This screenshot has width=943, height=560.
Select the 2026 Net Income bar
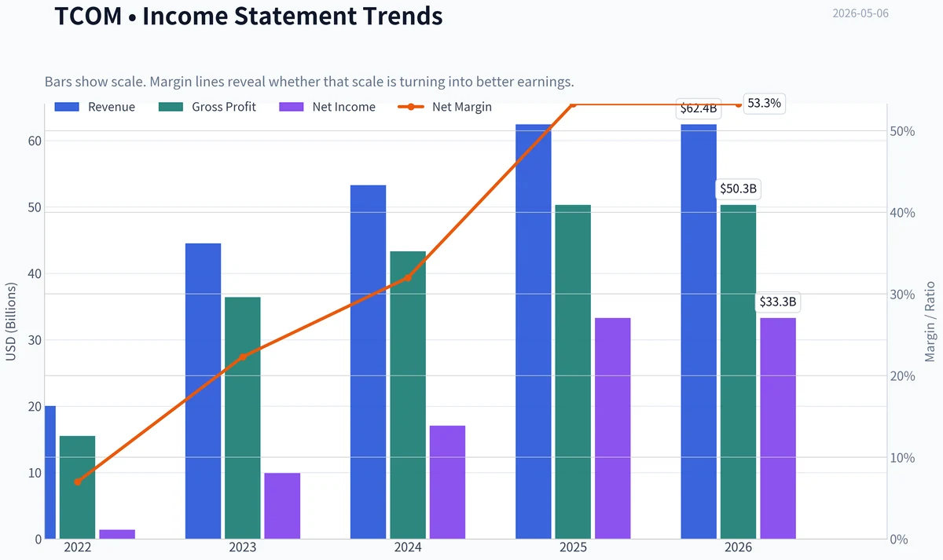point(777,428)
